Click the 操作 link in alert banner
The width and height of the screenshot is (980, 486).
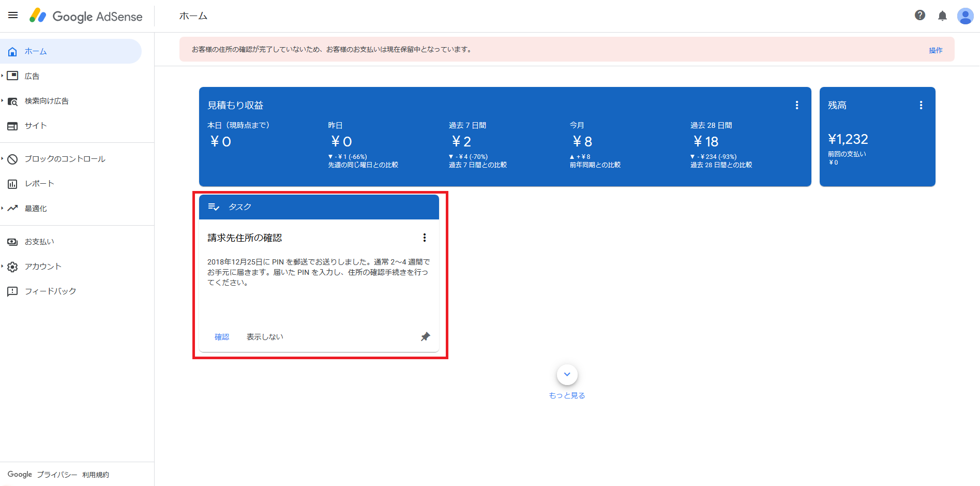point(936,50)
